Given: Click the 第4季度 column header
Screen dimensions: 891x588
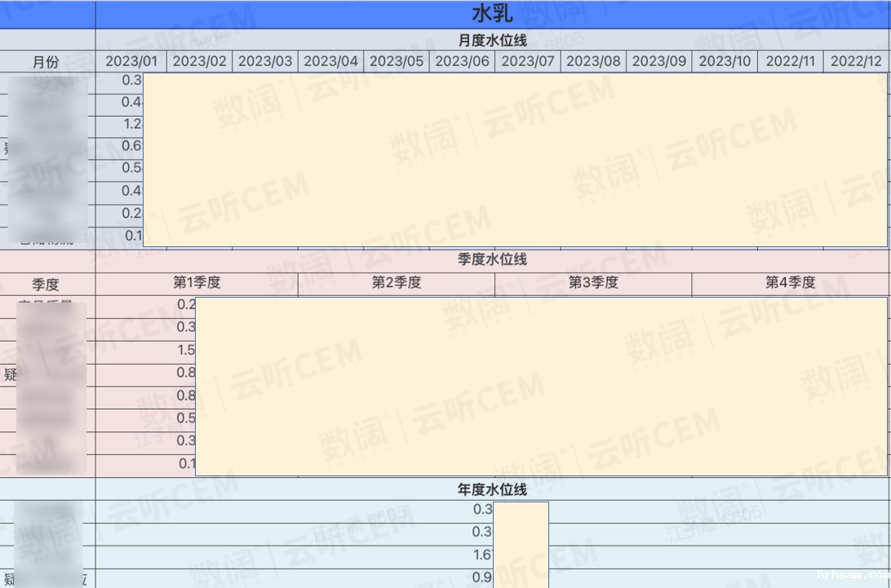Looking at the screenshot, I should pyautogui.click(x=790, y=283).
